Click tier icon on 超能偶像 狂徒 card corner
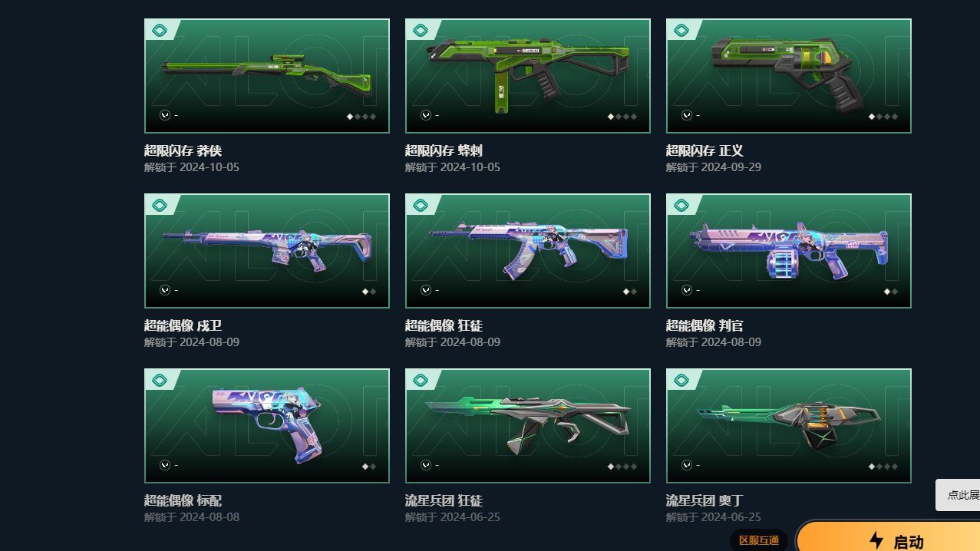The image size is (980, 551). tap(421, 206)
